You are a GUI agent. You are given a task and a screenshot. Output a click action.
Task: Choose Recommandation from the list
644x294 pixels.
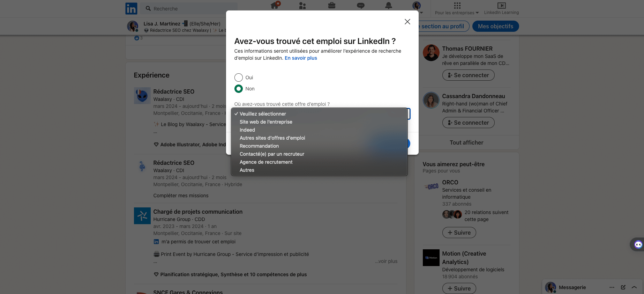tap(319, 146)
